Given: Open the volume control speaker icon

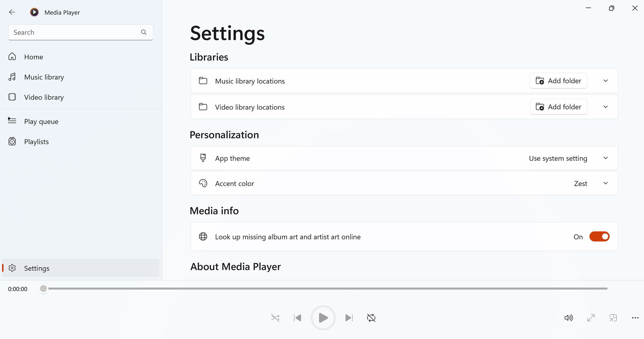Looking at the screenshot, I should pos(569,318).
